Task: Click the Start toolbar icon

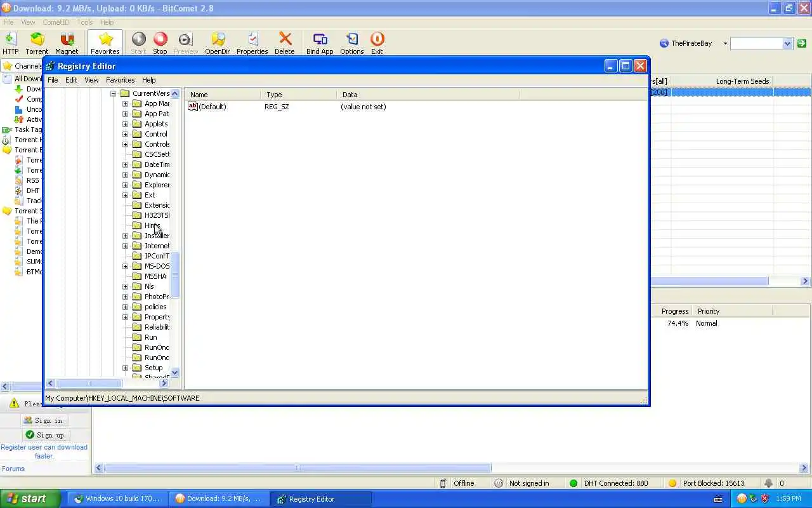Action: [138, 43]
